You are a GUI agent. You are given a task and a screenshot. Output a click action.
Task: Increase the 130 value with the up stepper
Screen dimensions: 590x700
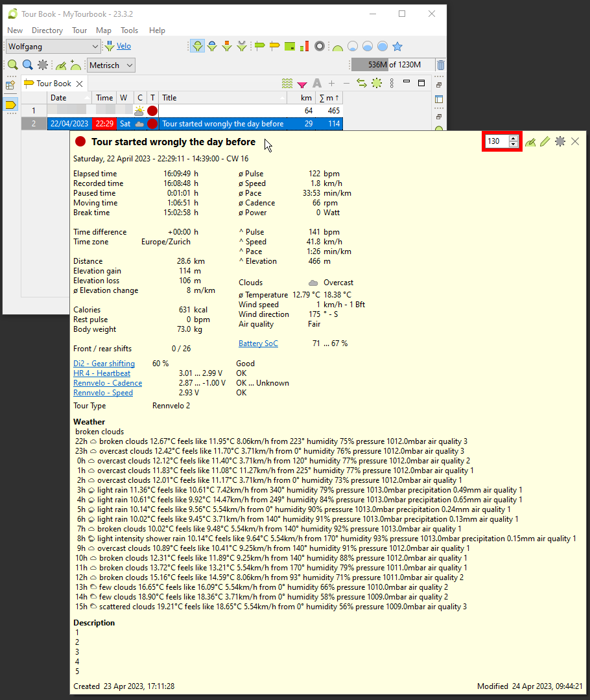tap(513, 138)
